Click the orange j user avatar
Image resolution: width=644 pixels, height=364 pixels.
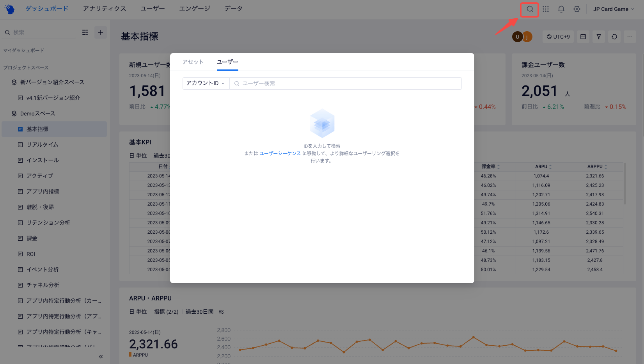coord(528,37)
